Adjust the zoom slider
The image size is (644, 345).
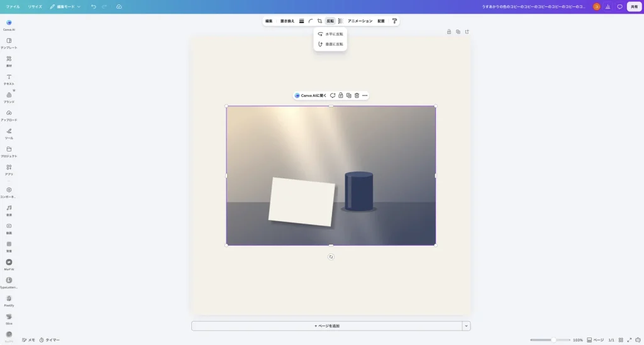[x=550, y=340]
